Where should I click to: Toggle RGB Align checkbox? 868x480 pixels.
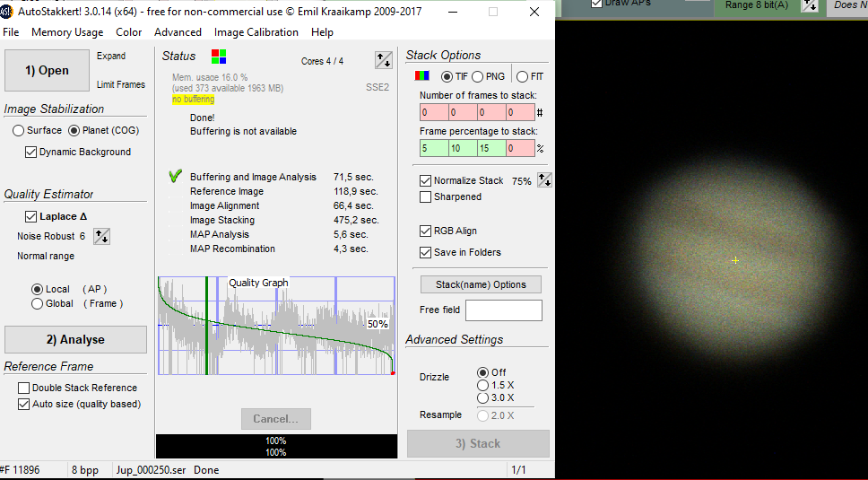point(425,231)
